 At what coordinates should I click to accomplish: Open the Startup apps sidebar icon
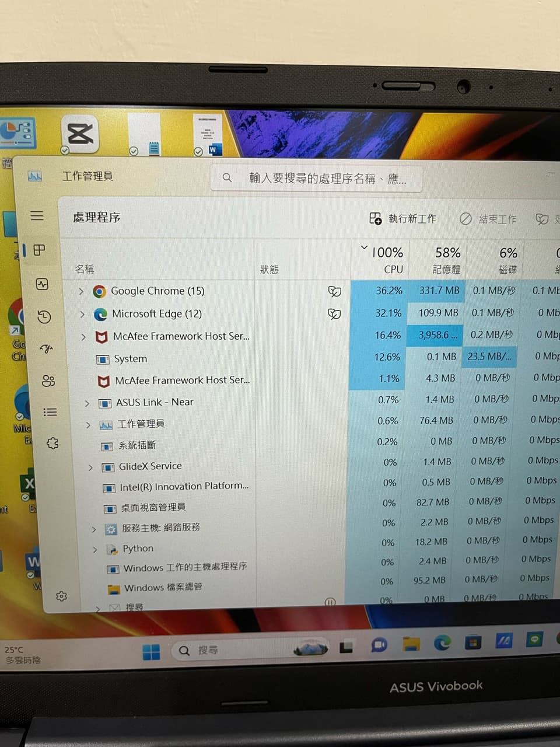46,349
